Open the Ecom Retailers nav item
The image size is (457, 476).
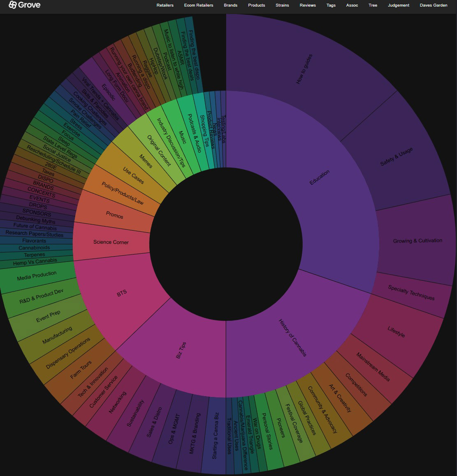[199, 5]
